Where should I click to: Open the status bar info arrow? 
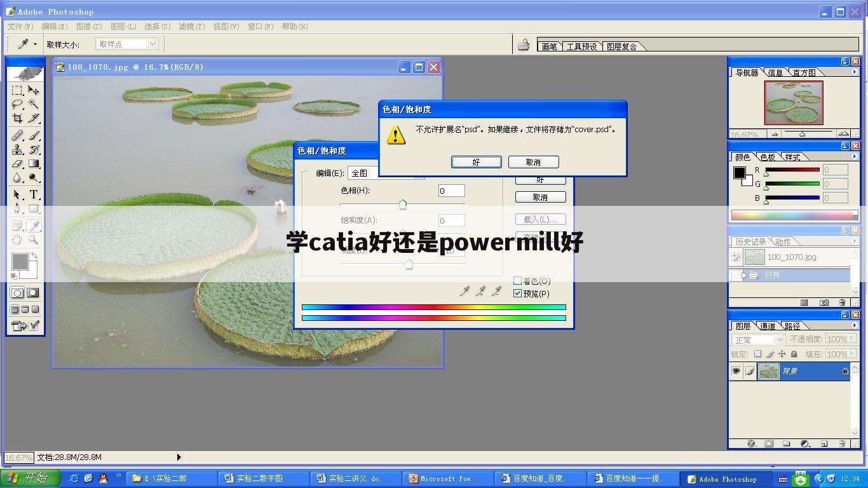click(x=179, y=457)
